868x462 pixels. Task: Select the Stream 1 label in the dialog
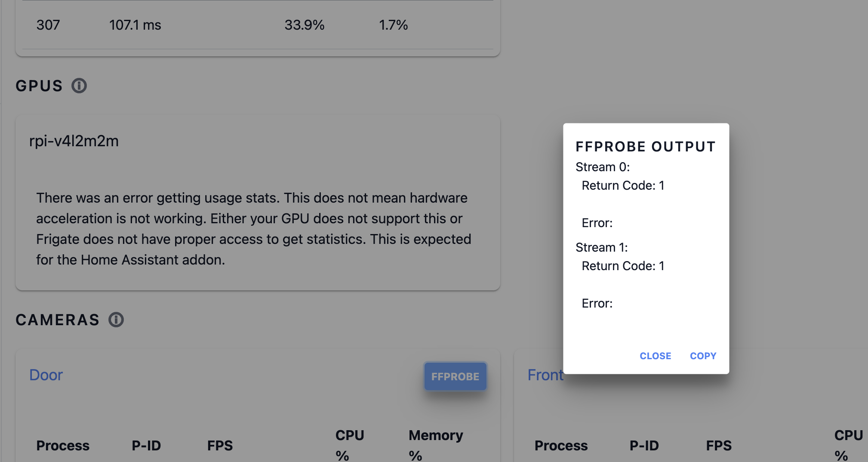click(602, 247)
